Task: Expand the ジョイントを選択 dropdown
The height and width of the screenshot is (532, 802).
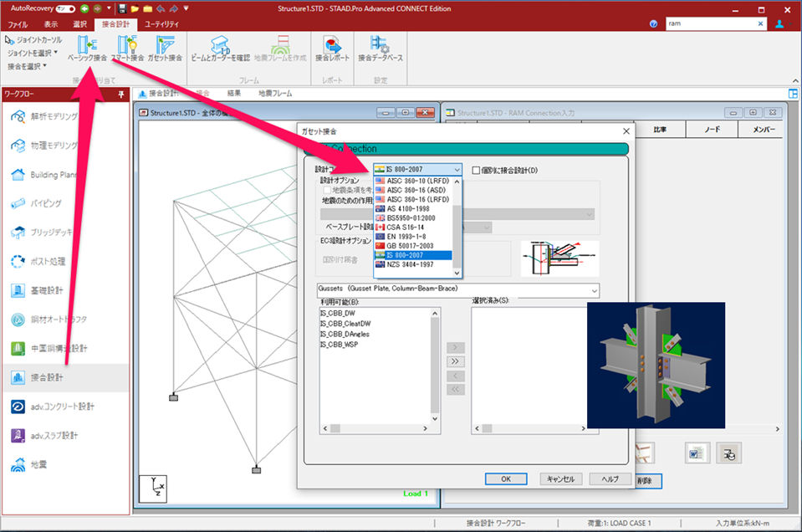Action: coord(33,53)
